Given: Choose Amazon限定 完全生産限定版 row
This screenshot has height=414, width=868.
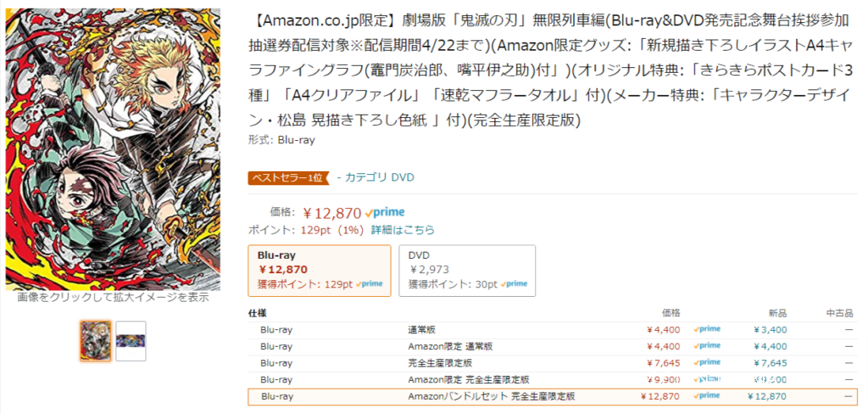Looking at the screenshot, I should coord(553,379).
